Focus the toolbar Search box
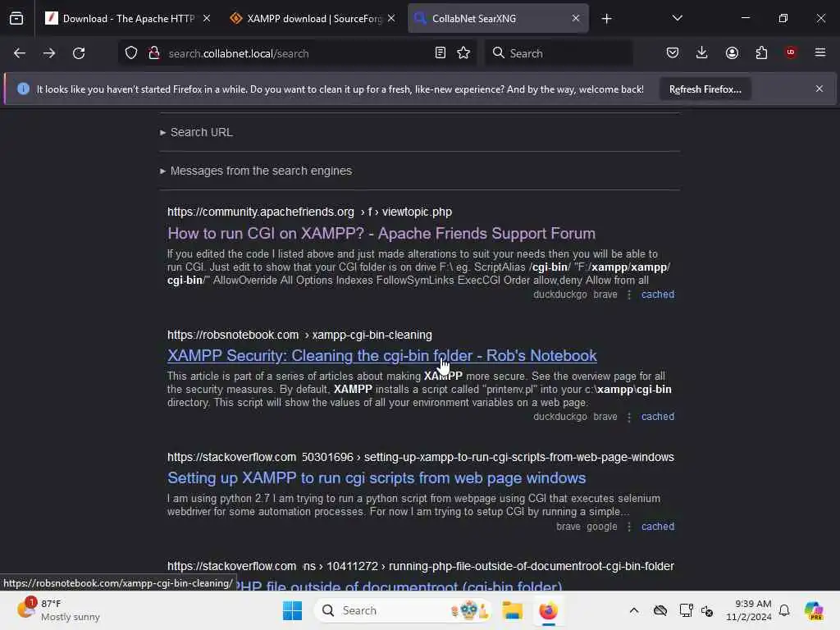The width and height of the screenshot is (840, 630). point(559,53)
